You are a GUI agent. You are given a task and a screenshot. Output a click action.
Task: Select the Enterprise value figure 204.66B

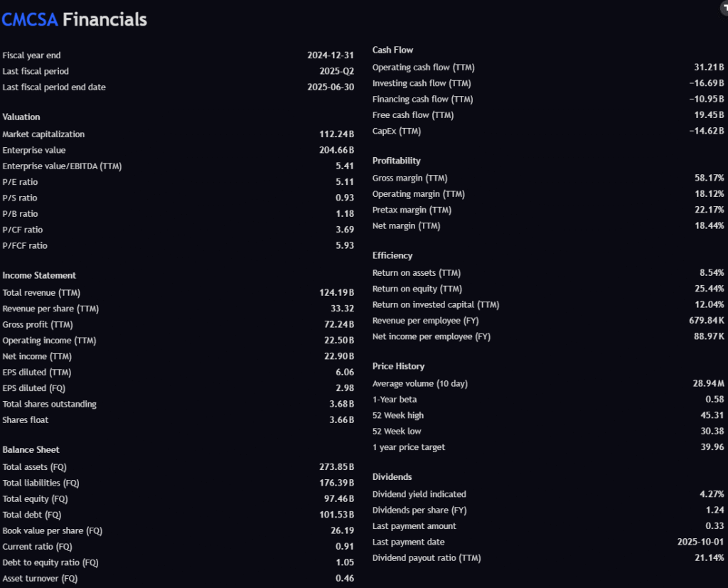tap(336, 150)
